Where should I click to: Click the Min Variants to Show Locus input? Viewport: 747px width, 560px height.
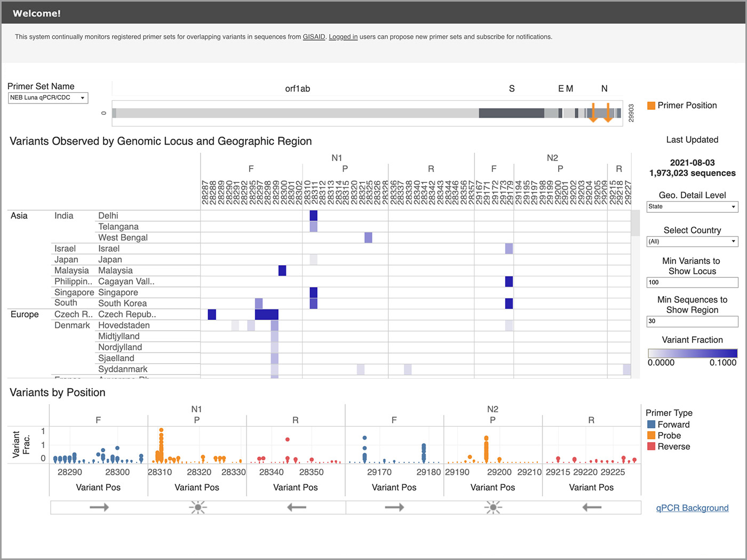point(692,282)
